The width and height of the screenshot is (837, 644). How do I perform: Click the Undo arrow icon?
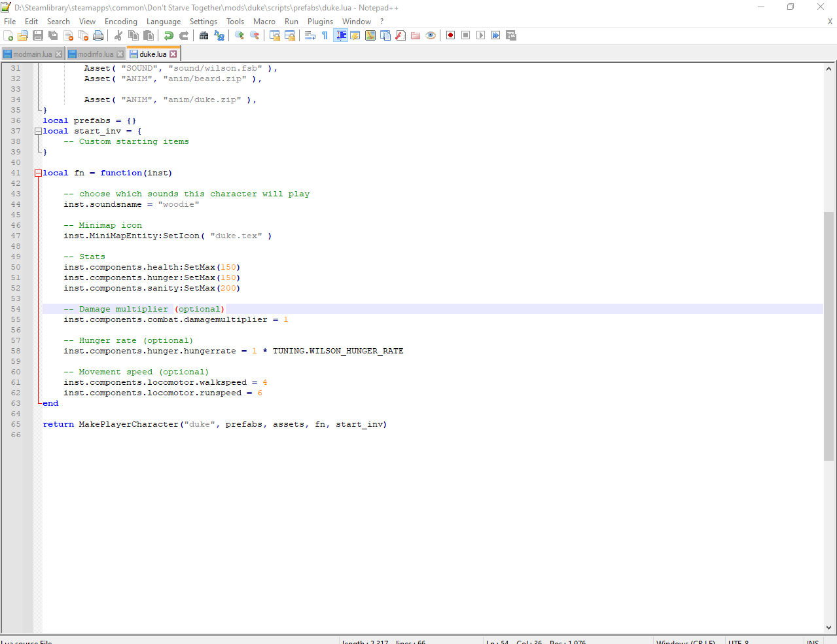pyautogui.click(x=169, y=35)
